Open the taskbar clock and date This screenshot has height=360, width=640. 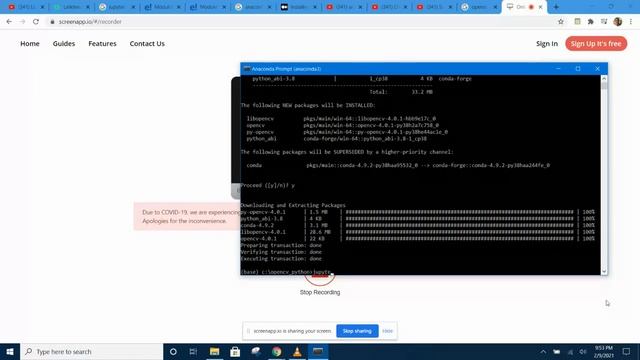point(603,351)
